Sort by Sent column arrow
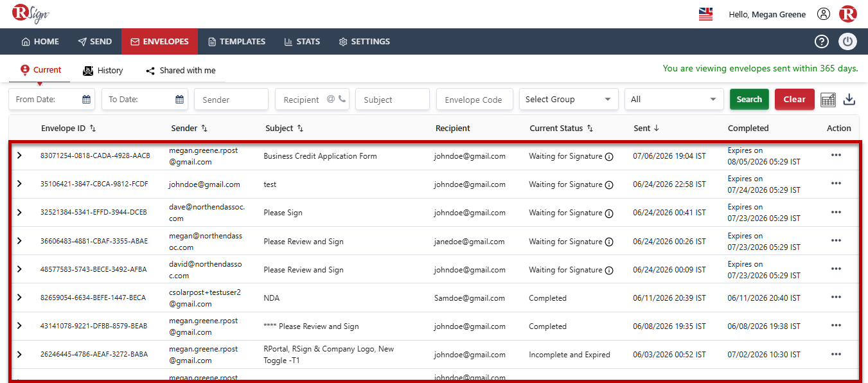 coord(656,129)
